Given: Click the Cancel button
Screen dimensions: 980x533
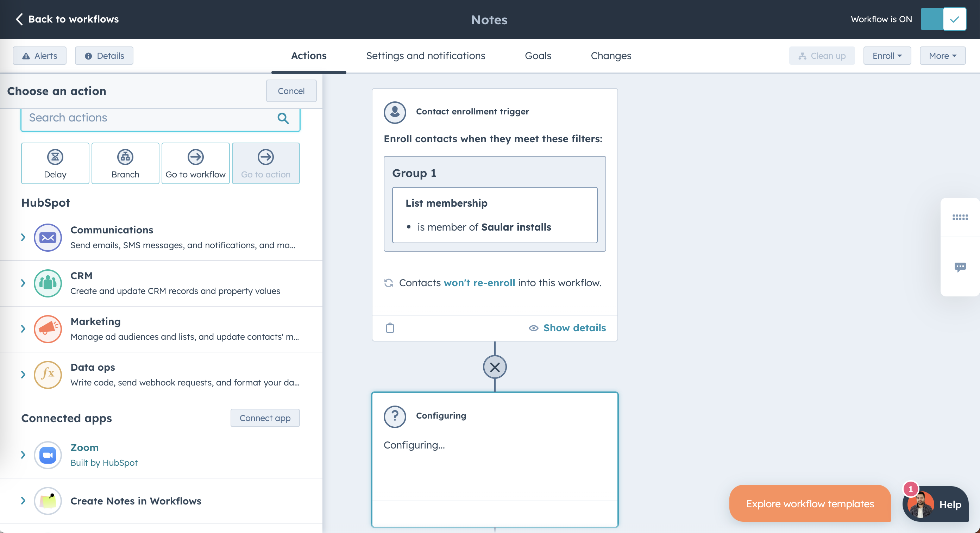Looking at the screenshot, I should pyautogui.click(x=291, y=91).
